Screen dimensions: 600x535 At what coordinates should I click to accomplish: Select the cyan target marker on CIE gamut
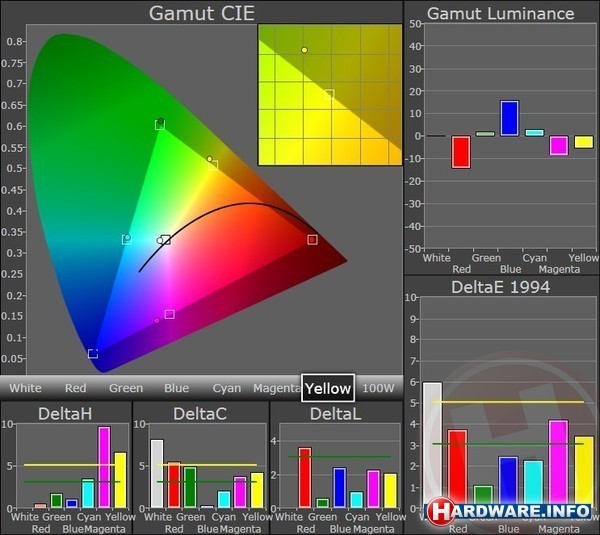tap(126, 240)
